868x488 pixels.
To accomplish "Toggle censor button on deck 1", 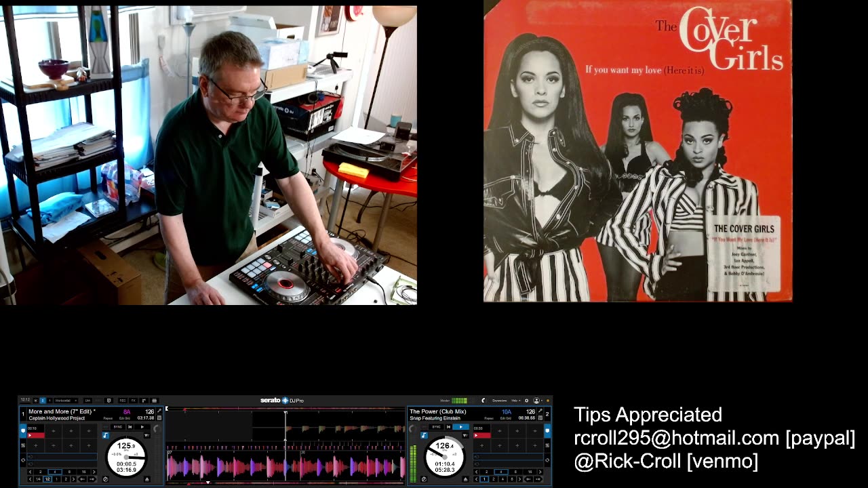I will 106,479.
